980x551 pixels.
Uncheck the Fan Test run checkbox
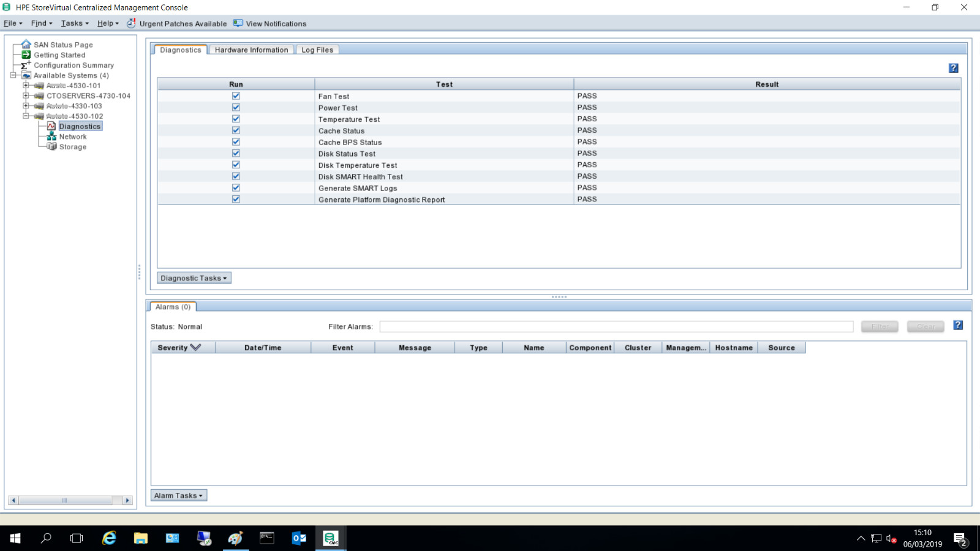pyautogui.click(x=236, y=96)
